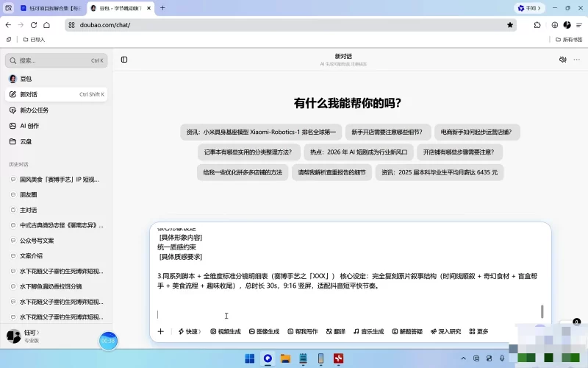Click suggestion 电商新手如何起步运营店铺?
The height and width of the screenshot is (368, 588).
pyautogui.click(x=477, y=132)
